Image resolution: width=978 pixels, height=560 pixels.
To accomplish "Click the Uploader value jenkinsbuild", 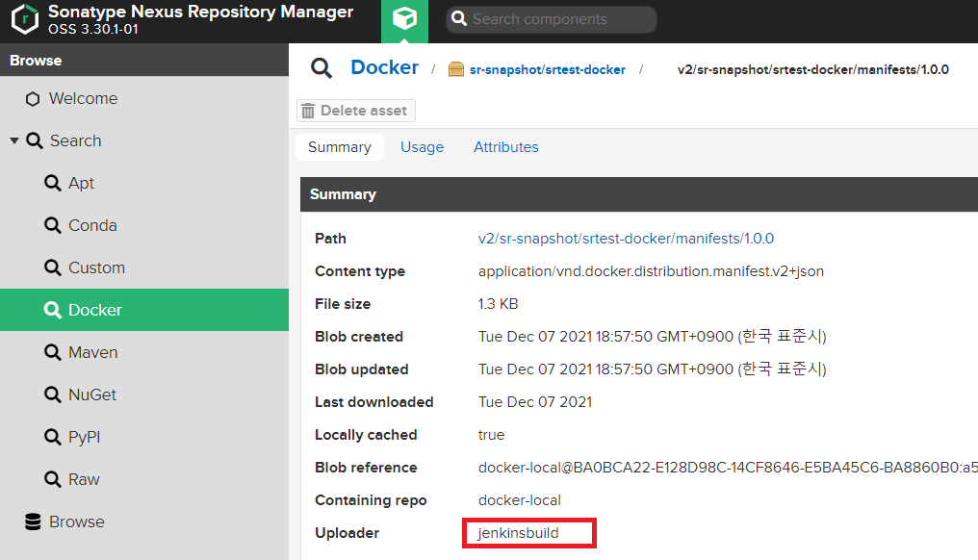I will click(518, 533).
